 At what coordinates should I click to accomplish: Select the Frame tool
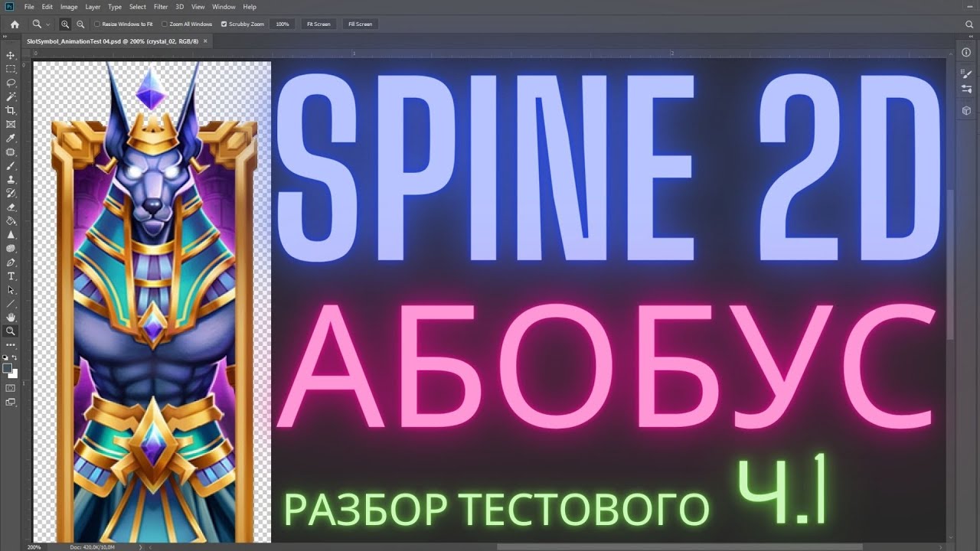click(x=11, y=124)
